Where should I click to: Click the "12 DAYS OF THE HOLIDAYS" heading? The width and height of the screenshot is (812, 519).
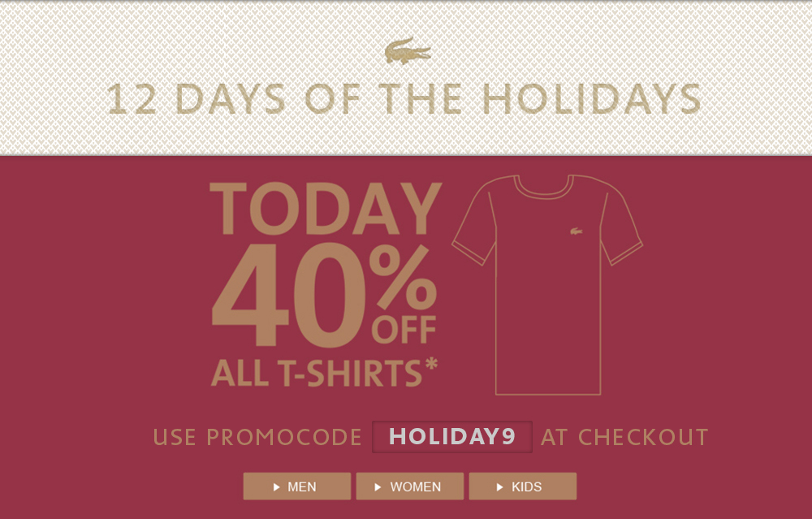pos(404,99)
